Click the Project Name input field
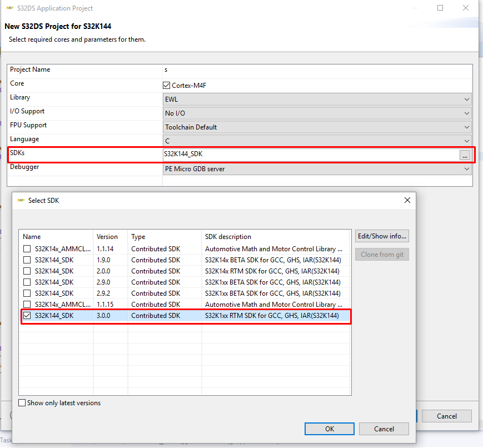 coord(317,70)
